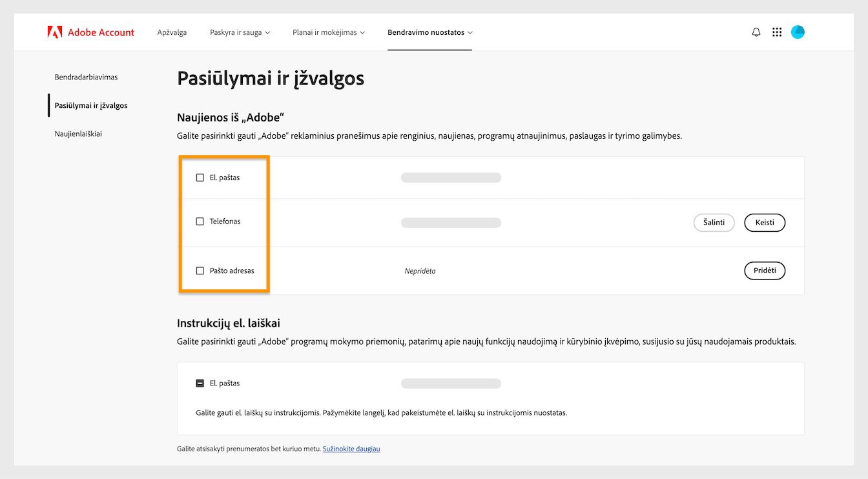The width and height of the screenshot is (868, 479).
Task: Enable the Telefonas checkbox
Action: point(200,221)
